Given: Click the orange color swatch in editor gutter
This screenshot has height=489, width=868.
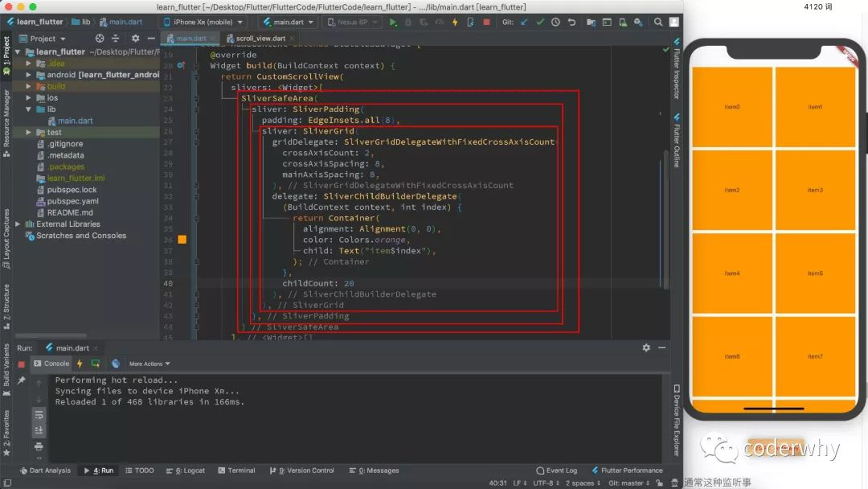Looking at the screenshot, I should 182,240.
